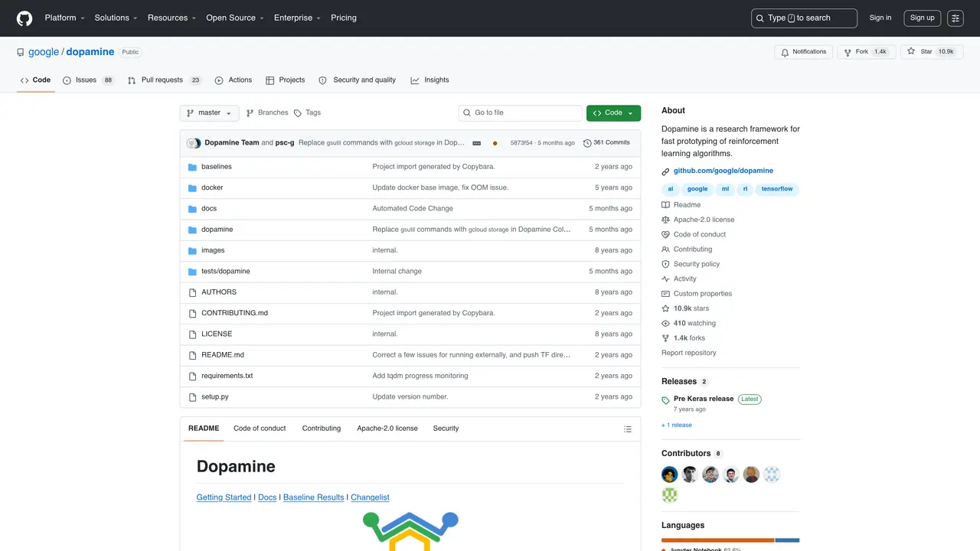Viewport: 980px width, 551px height.
Task: Open the appearance settings button in header
Action: 955,18
